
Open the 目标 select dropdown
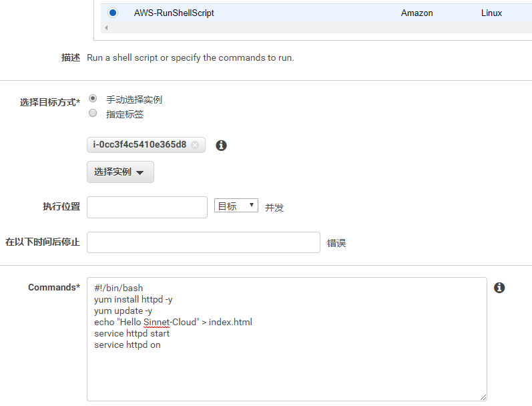[x=236, y=206]
